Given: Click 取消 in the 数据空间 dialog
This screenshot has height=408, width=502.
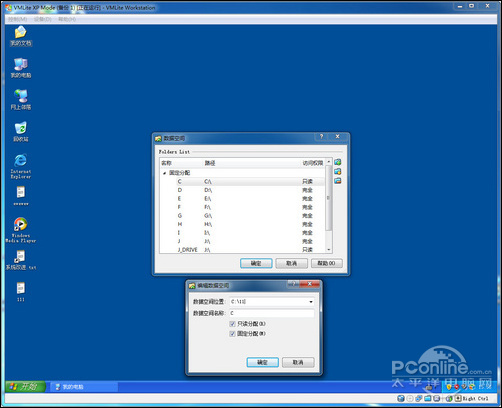Looking at the screenshot, I should pyautogui.click(x=292, y=263).
